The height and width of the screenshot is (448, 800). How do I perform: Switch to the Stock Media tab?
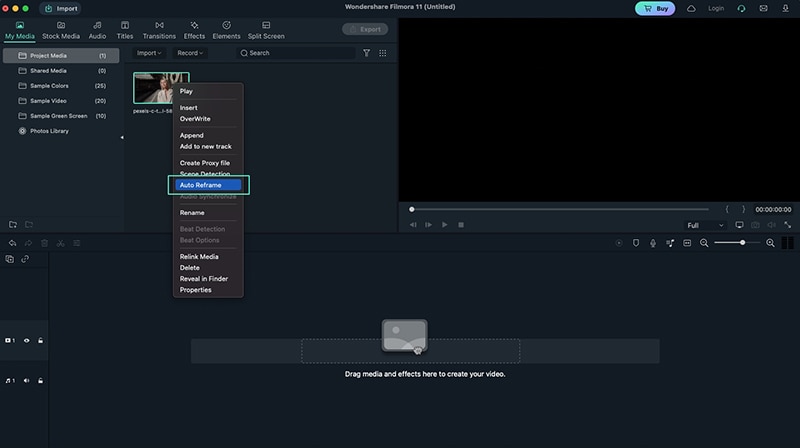(x=61, y=30)
